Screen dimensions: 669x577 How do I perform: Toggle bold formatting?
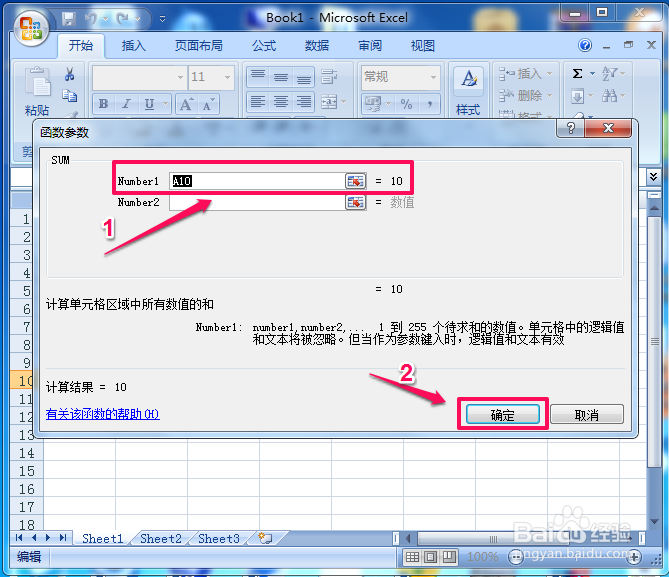click(103, 104)
